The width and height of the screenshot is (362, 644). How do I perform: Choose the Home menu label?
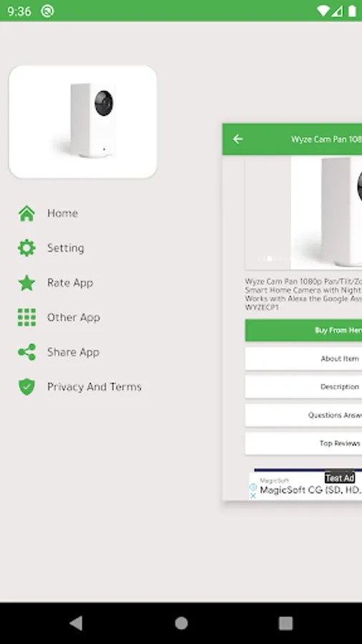pos(62,213)
